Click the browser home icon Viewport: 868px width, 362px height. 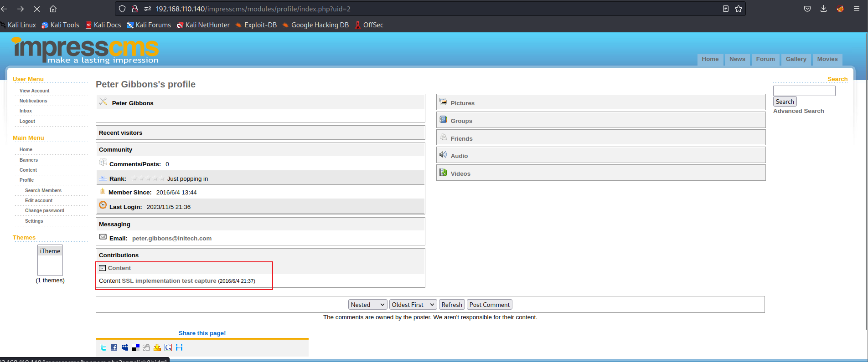[x=53, y=9]
